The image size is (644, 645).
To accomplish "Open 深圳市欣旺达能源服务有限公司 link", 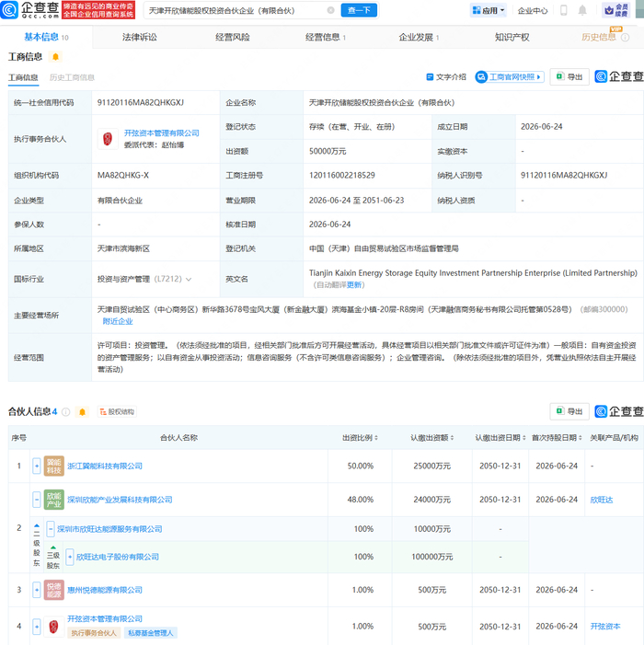I will pyautogui.click(x=109, y=529).
